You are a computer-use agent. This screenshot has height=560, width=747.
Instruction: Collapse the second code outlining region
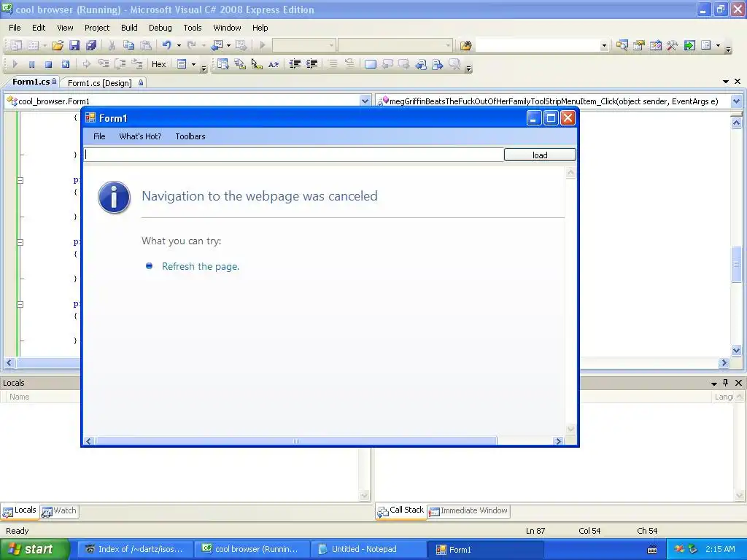click(x=20, y=242)
